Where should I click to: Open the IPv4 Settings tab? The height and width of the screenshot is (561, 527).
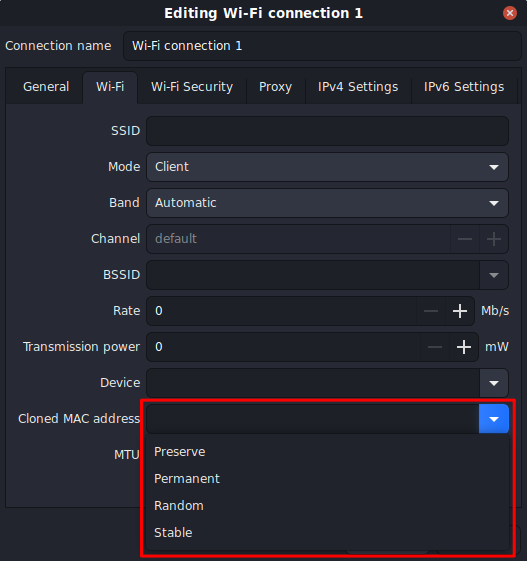(358, 87)
